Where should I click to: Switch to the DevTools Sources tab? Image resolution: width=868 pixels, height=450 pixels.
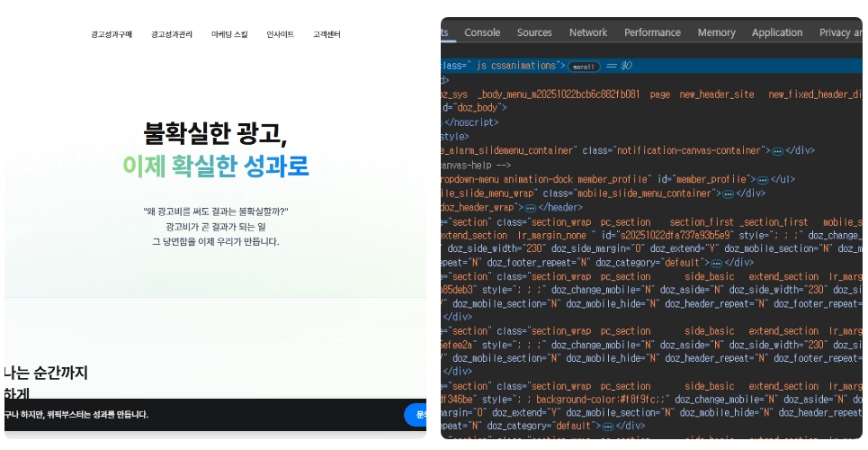534,32
